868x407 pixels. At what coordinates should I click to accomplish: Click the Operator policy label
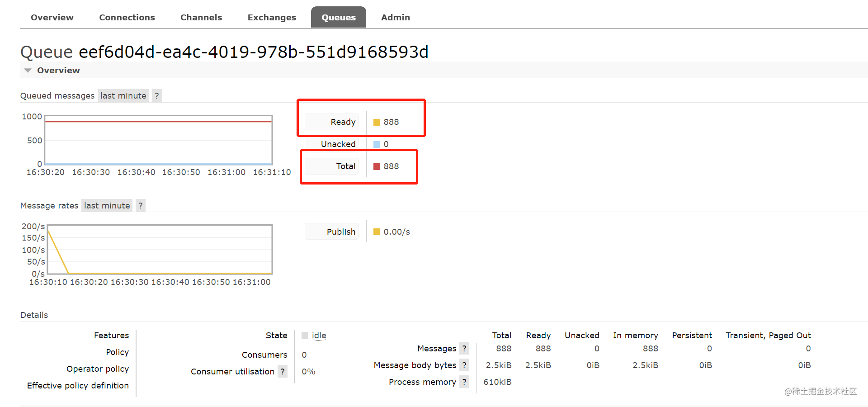coord(98,369)
